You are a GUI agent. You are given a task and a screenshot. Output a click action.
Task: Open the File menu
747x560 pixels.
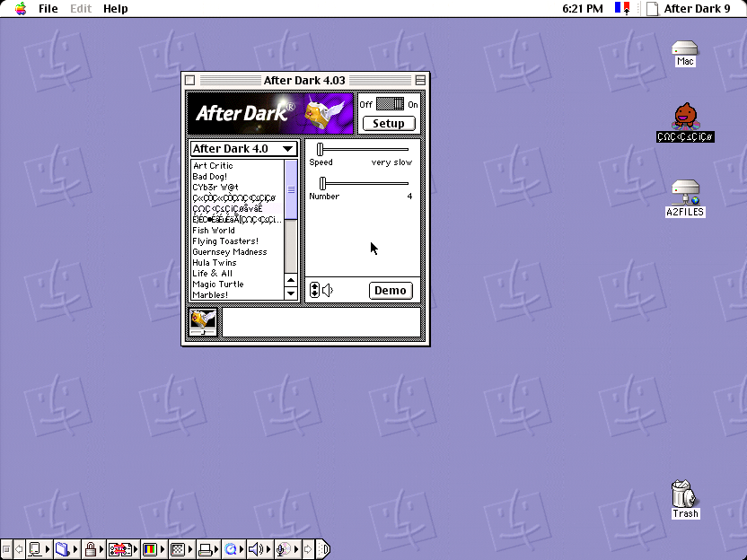click(x=48, y=9)
